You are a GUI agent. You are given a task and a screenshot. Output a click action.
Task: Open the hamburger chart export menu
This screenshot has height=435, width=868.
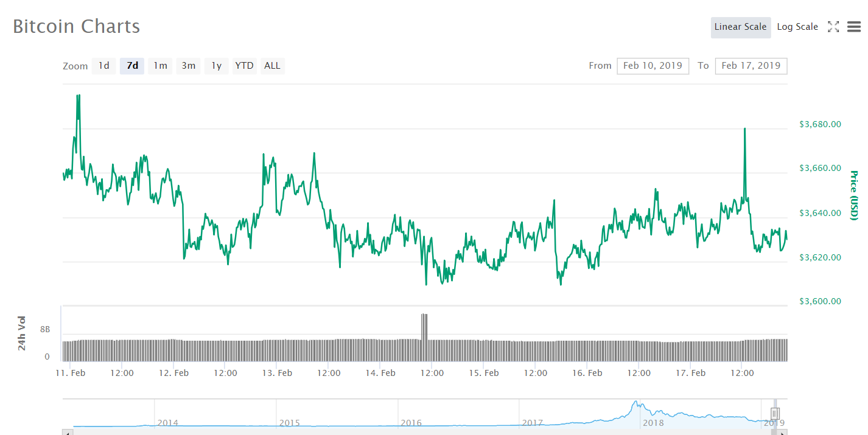(854, 27)
